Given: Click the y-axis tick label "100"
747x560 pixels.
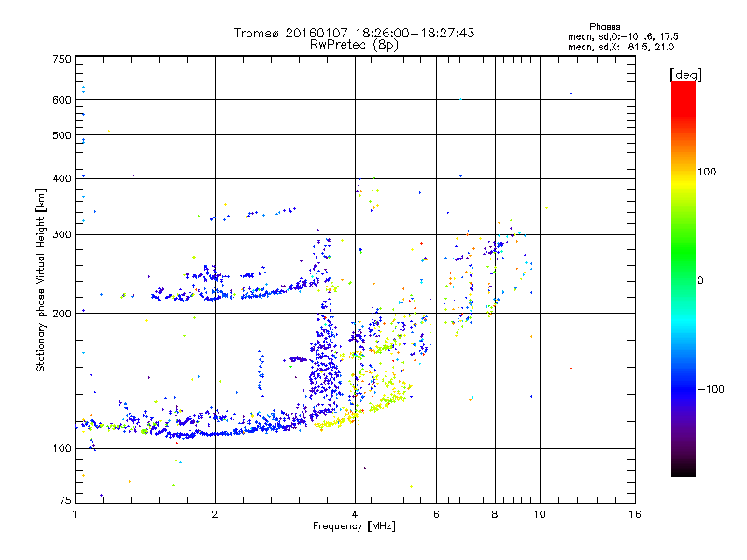Looking at the screenshot, I should tap(62, 449).
